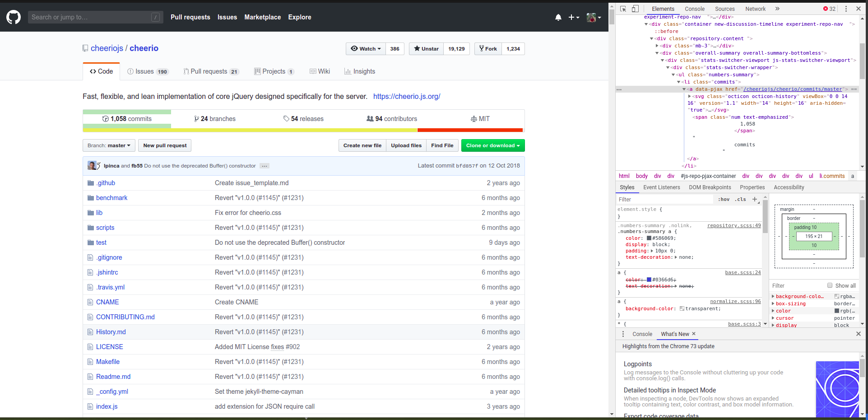This screenshot has width=868, height=420.
Task: Expand the Clone or download dropdown
Action: pos(492,145)
